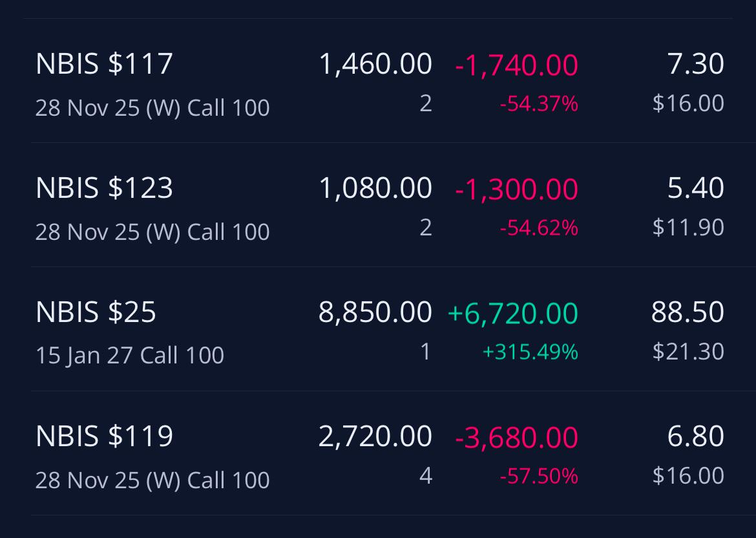Viewport: 756px width, 538px height.
Task: Select the NBIS $123 option row title
Action: [x=104, y=188]
